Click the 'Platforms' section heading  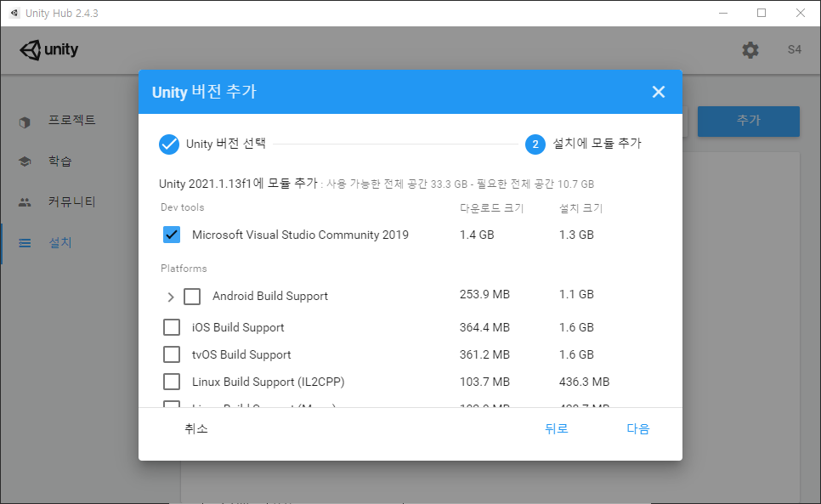pyautogui.click(x=184, y=269)
